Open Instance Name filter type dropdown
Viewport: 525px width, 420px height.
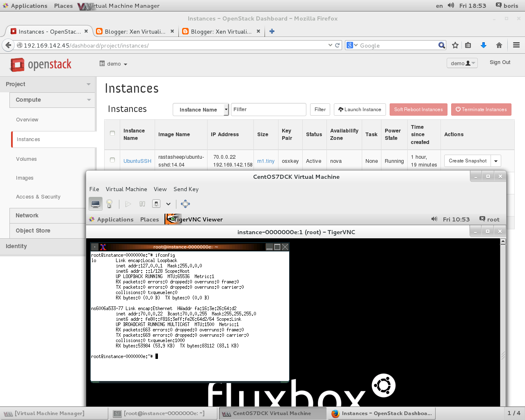201,110
